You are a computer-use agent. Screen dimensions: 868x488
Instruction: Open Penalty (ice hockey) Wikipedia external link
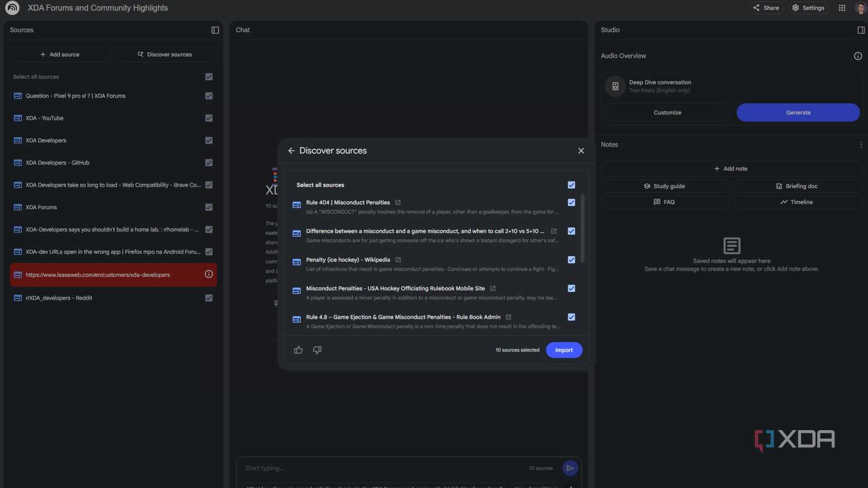(398, 260)
